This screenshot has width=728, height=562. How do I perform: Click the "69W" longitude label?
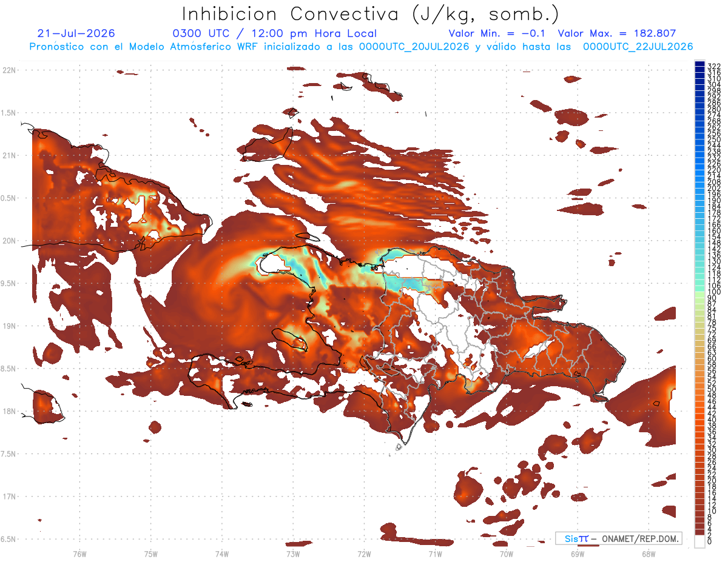577,554
